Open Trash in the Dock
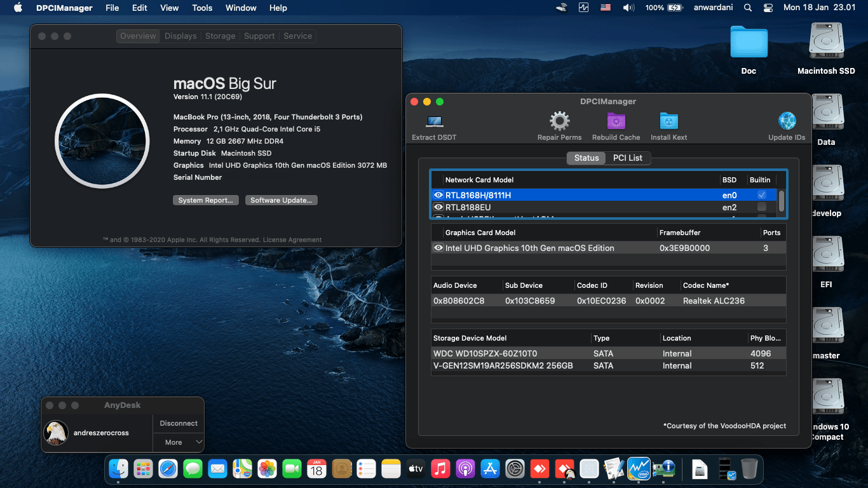Screen dimensions: 868x488 point(749,469)
